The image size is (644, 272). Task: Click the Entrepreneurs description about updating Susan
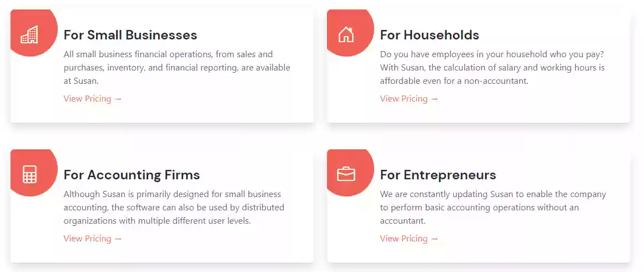(493, 208)
